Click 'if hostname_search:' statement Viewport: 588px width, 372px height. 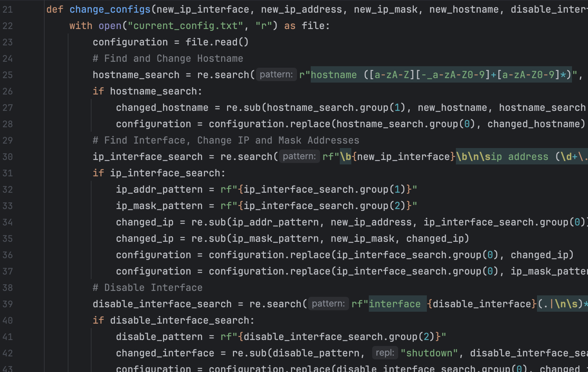click(x=147, y=91)
